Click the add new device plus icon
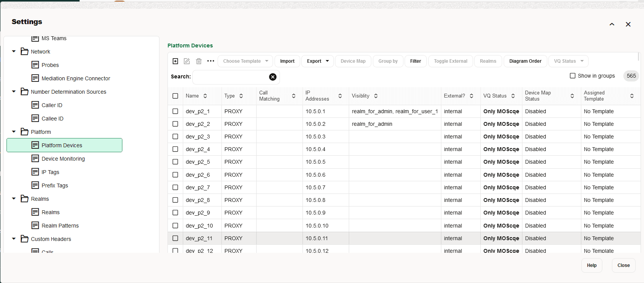 175,61
